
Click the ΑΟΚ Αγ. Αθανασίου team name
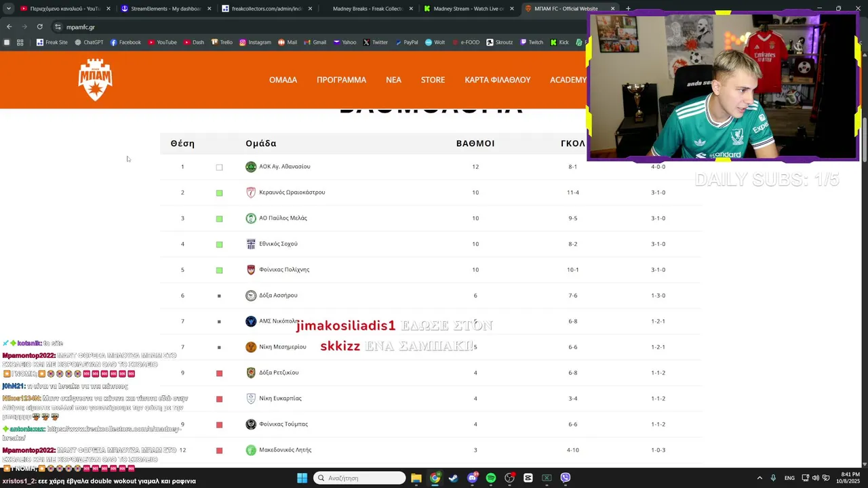(x=285, y=167)
